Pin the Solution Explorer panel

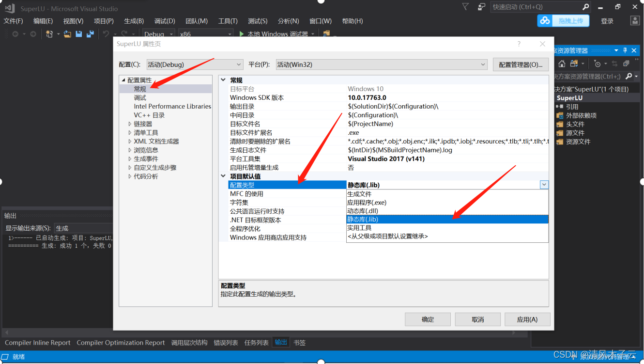tap(625, 50)
